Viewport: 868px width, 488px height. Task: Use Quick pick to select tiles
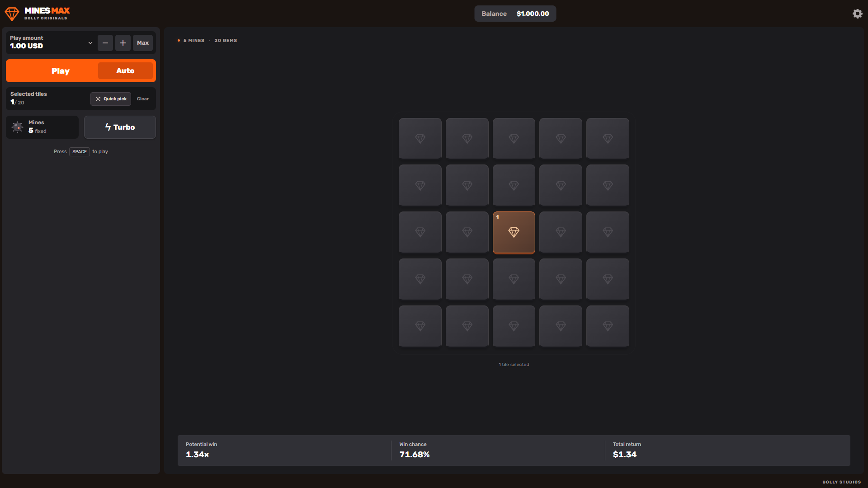(x=111, y=99)
